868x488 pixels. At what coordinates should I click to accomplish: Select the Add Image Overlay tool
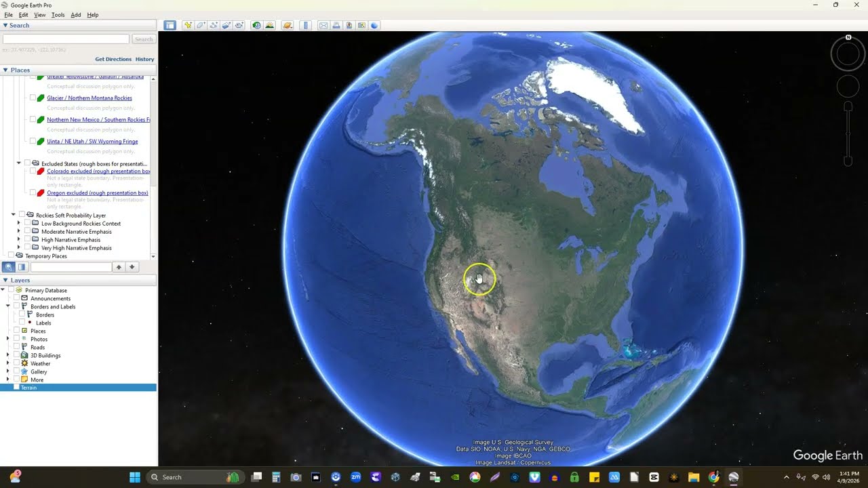pyautogui.click(x=226, y=25)
